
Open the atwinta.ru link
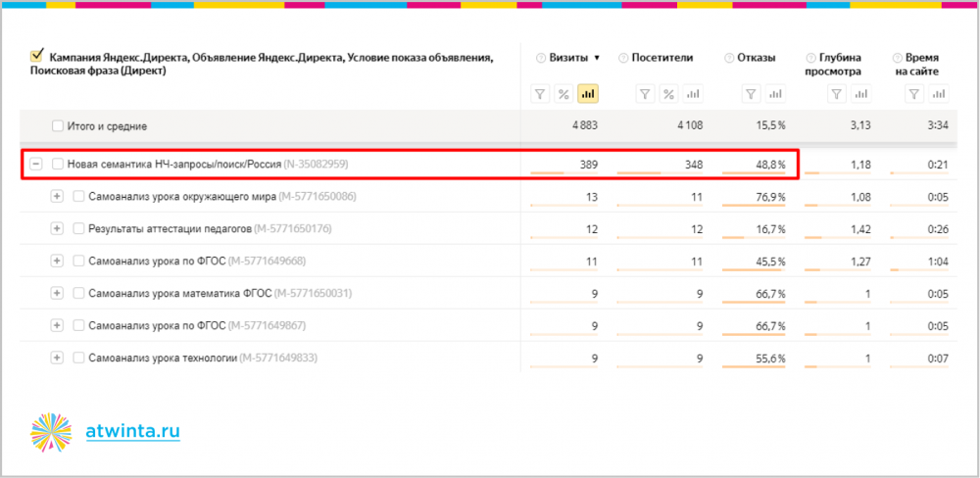click(x=132, y=431)
